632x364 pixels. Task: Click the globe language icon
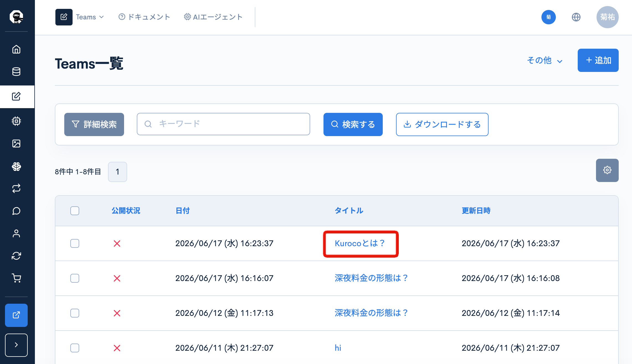(576, 17)
